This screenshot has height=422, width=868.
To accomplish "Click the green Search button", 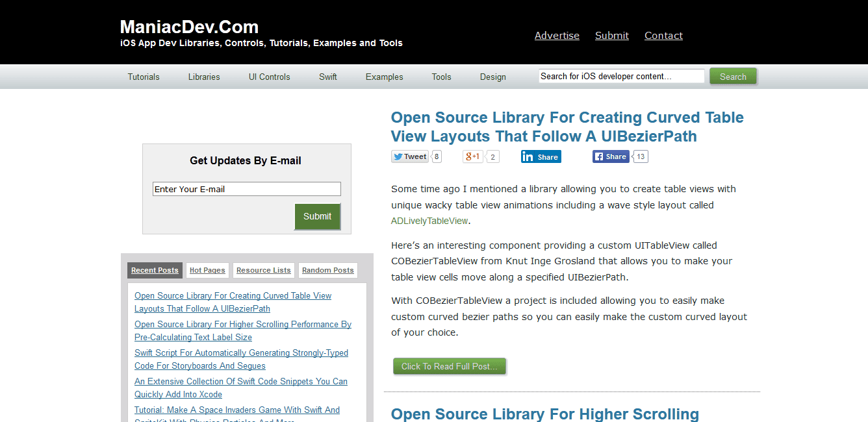I will coord(733,77).
